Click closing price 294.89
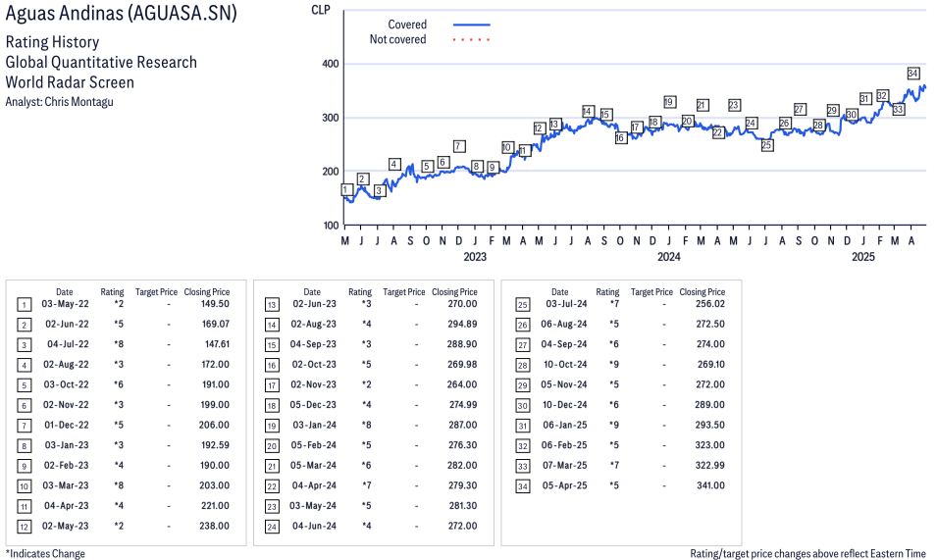 pos(462,325)
